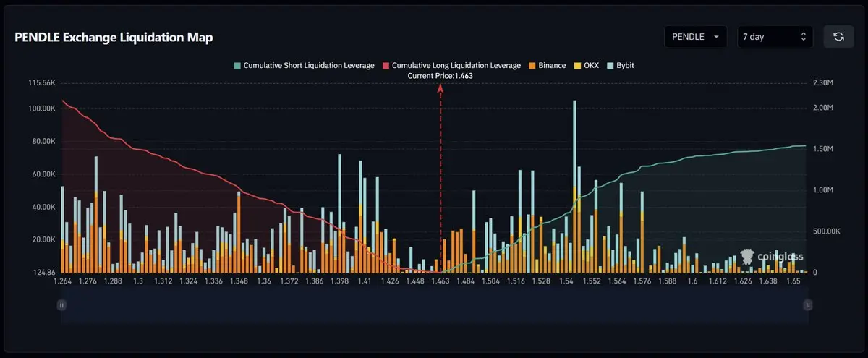This screenshot has height=358, width=868.
Task: Click the tallest liquidation bar near 1.54
Action: pos(575,186)
